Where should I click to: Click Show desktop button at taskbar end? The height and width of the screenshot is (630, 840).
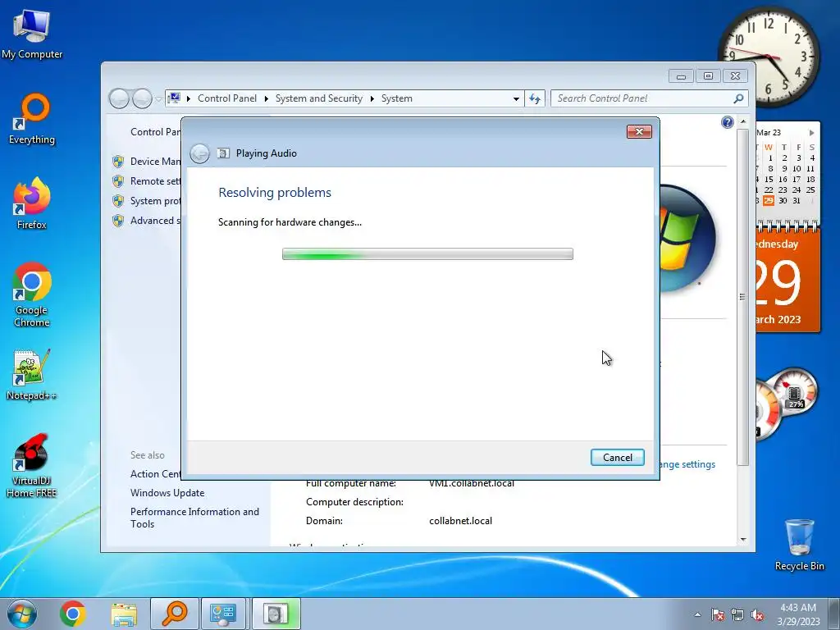(834, 614)
